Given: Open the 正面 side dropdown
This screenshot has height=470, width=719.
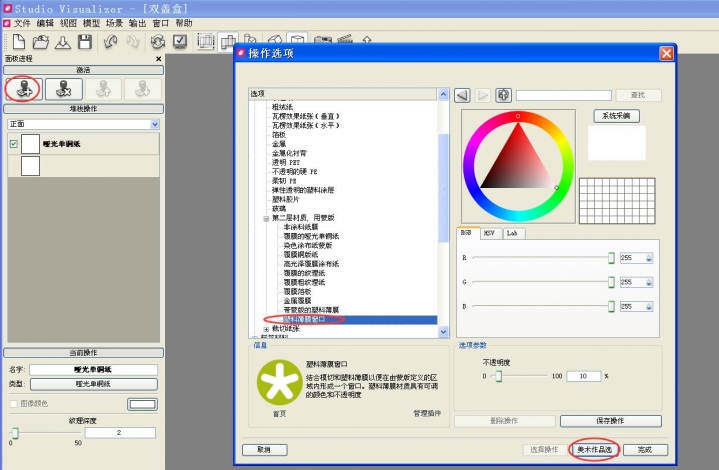Looking at the screenshot, I should [x=154, y=124].
